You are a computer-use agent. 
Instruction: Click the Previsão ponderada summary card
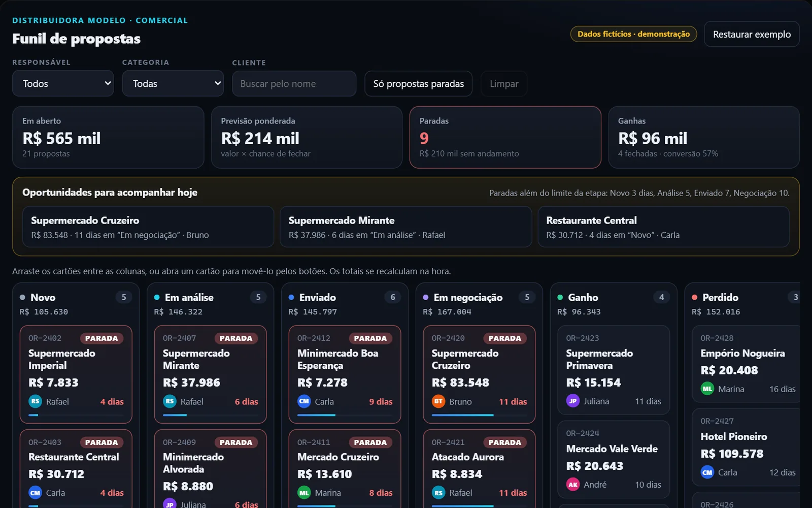click(307, 137)
